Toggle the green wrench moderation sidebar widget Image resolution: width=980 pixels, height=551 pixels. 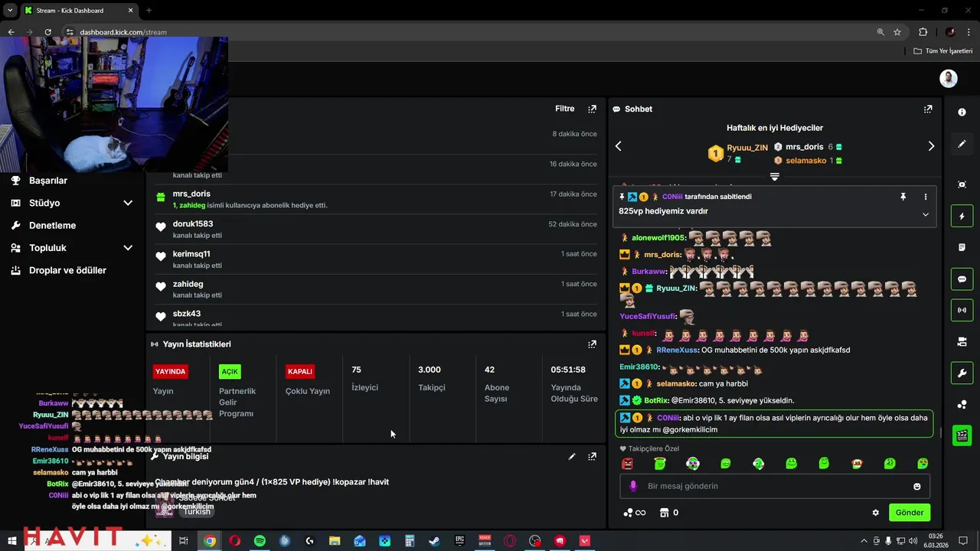point(962,373)
